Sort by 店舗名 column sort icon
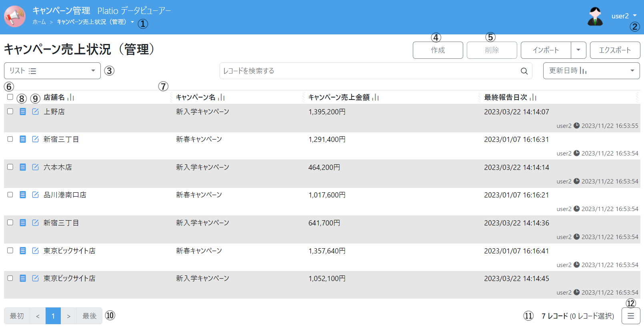The image size is (644, 331). (x=71, y=98)
